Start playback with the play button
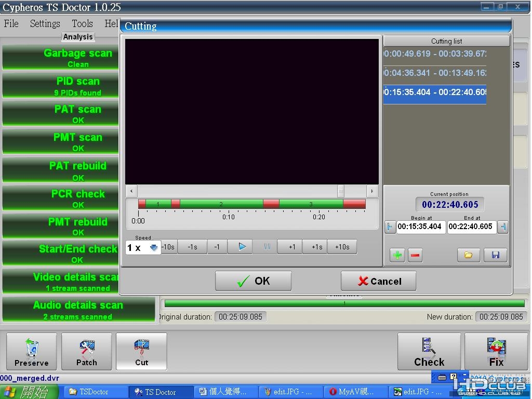This screenshot has height=399, width=532. pyautogui.click(x=240, y=247)
